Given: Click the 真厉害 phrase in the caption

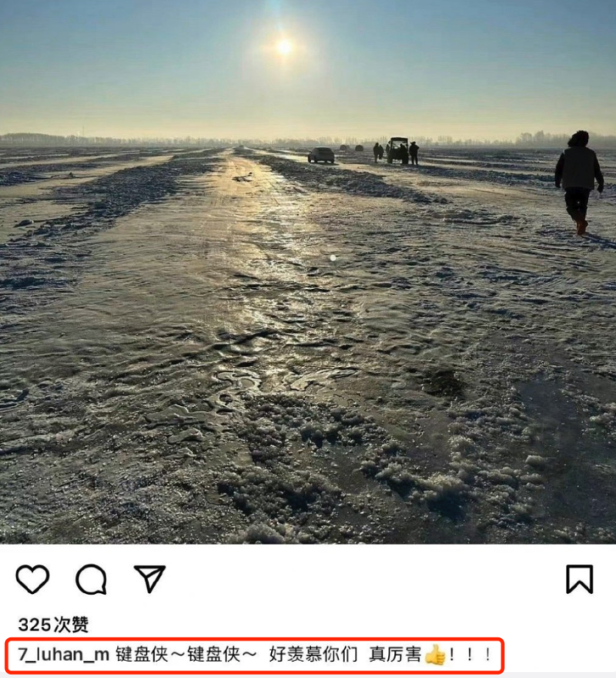Looking at the screenshot, I should click(x=395, y=654).
